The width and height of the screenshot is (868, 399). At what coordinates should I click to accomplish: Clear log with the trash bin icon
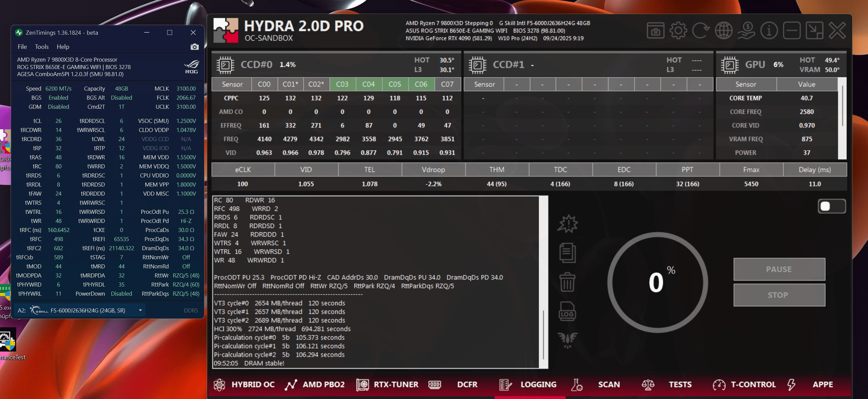(x=567, y=282)
